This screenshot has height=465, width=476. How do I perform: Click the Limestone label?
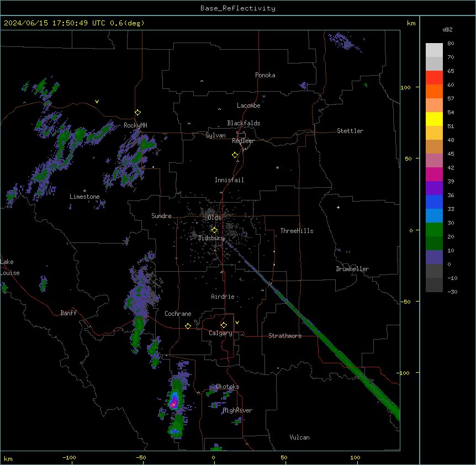[x=84, y=197]
